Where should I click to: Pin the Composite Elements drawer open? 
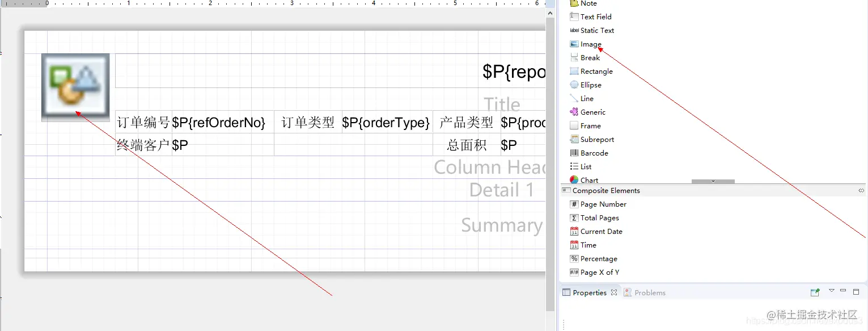coord(861,191)
